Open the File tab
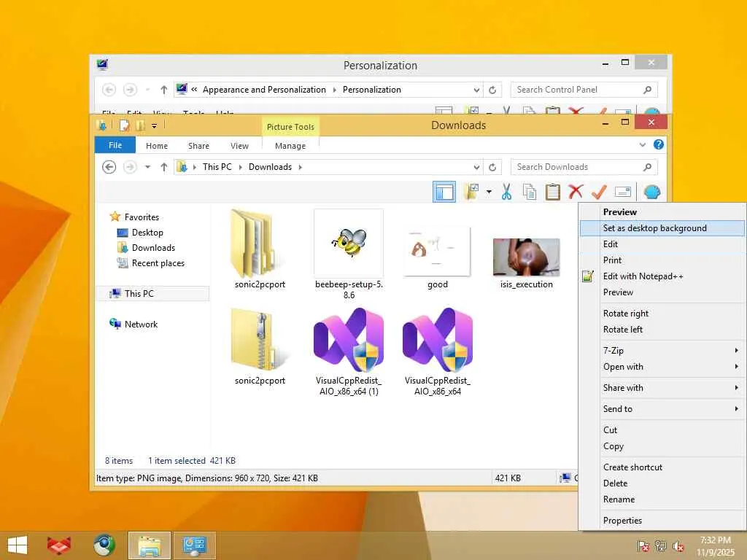The width and height of the screenshot is (747, 560). click(115, 145)
